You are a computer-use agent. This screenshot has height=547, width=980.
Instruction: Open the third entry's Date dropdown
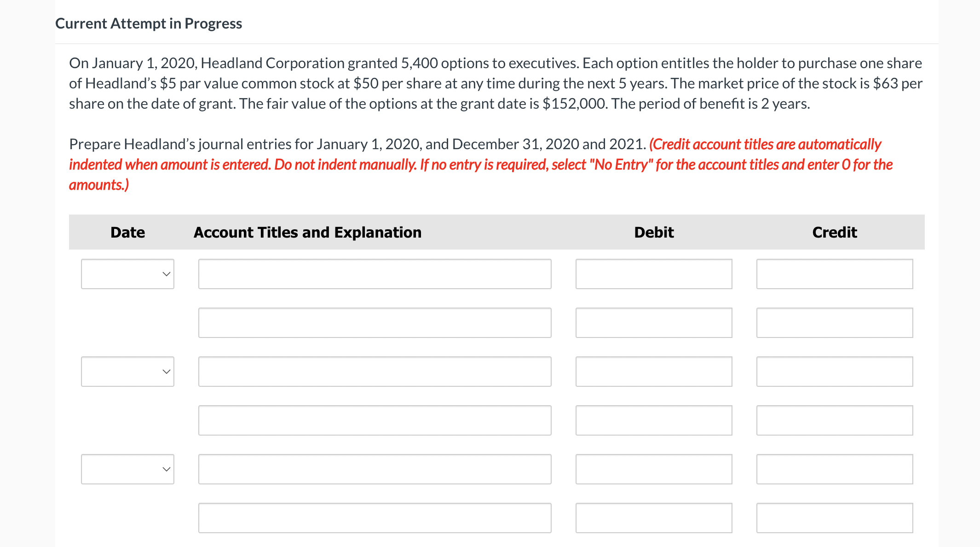pyautogui.click(x=127, y=469)
